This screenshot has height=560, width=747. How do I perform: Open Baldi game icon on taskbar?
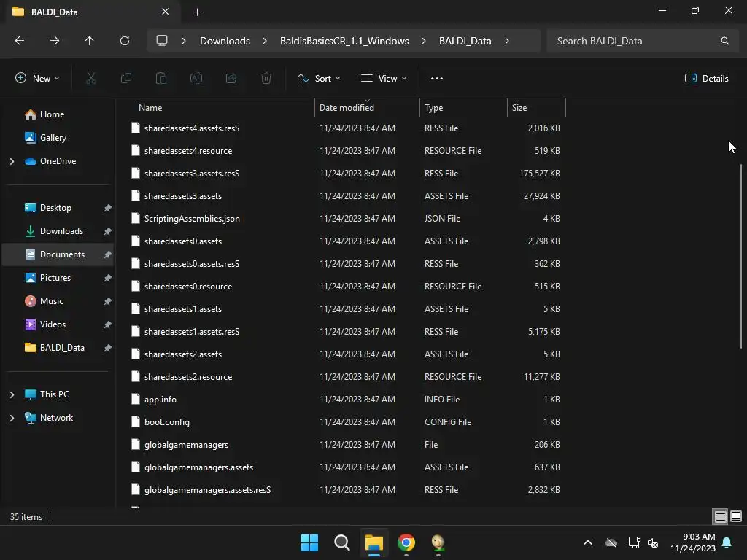point(438,542)
